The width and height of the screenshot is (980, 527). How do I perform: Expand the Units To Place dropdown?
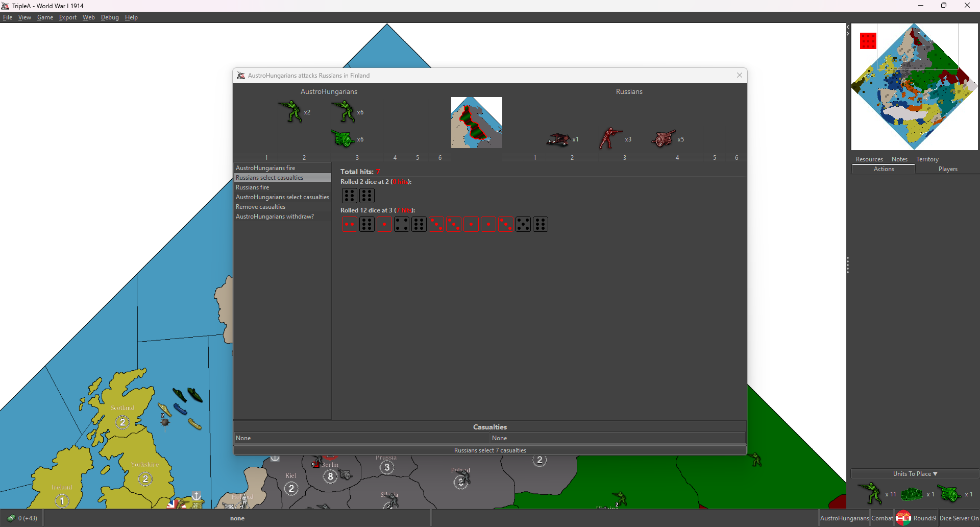pos(915,474)
